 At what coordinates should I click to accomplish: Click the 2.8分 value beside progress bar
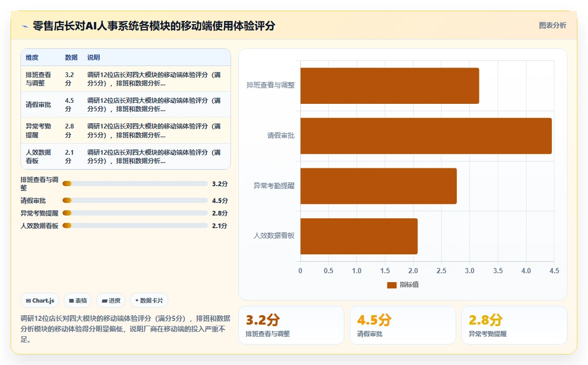tap(220, 213)
